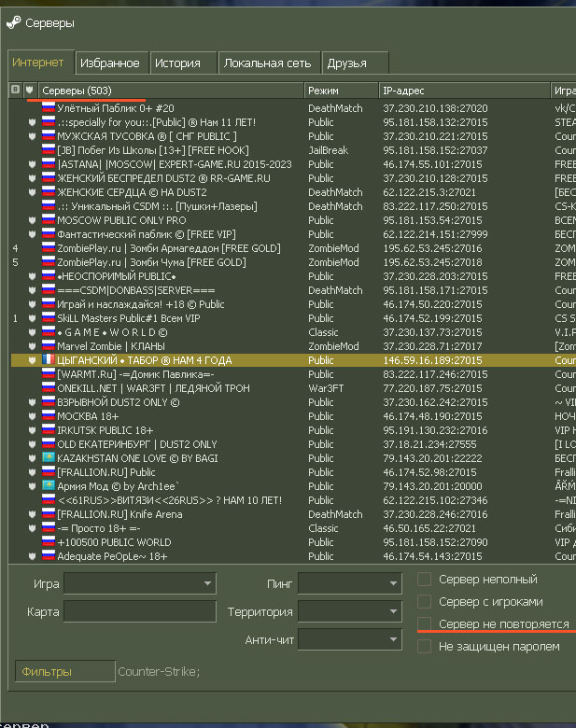Viewport: 576px width, 728px height.
Task: Click shield icon of MOSCOW PUBLIC ONLY PRO
Action: coord(32,220)
